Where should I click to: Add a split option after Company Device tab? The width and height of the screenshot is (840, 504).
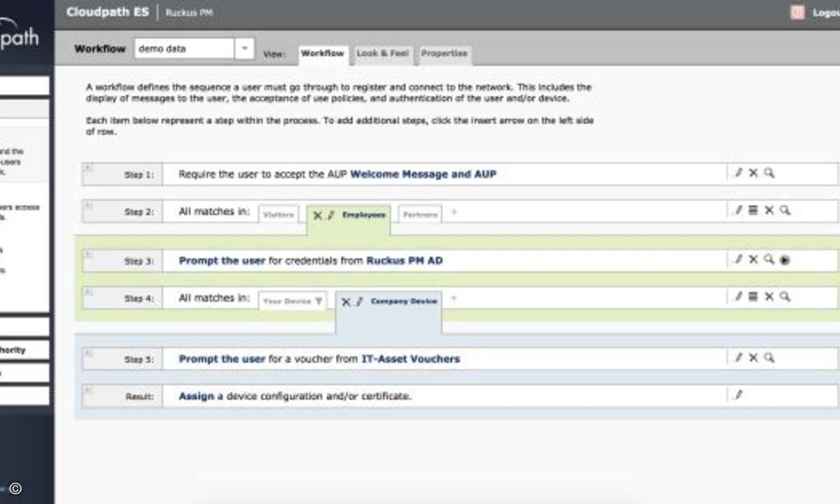point(454,298)
